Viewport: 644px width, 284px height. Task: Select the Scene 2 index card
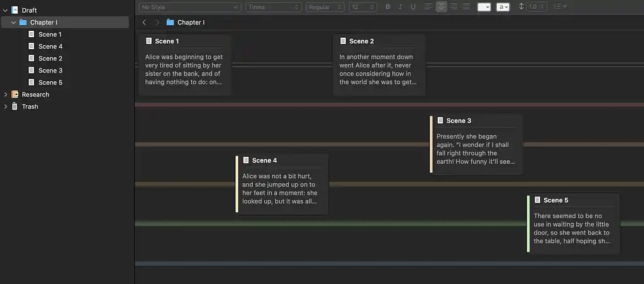point(379,65)
